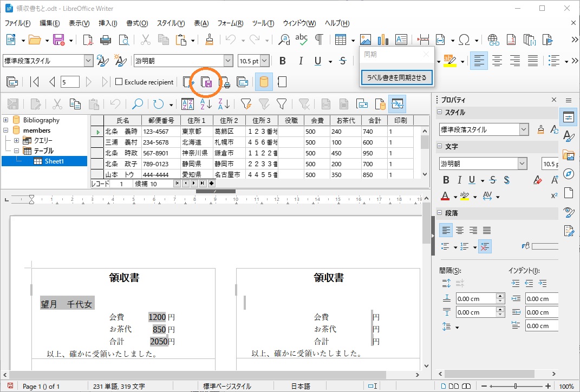Open 表(A) menu
The image size is (580, 392).
tap(201, 23)
